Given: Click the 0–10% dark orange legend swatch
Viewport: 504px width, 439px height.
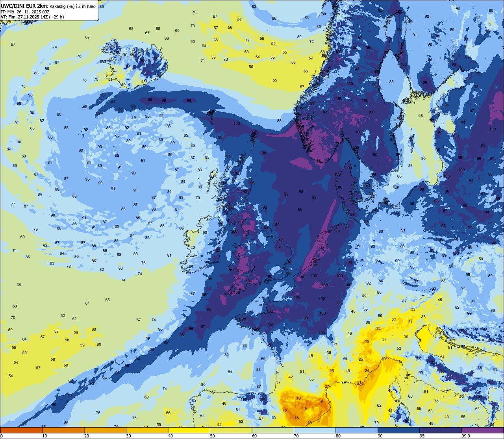Looking at the screenshot, I should click(x=21, y=430).
